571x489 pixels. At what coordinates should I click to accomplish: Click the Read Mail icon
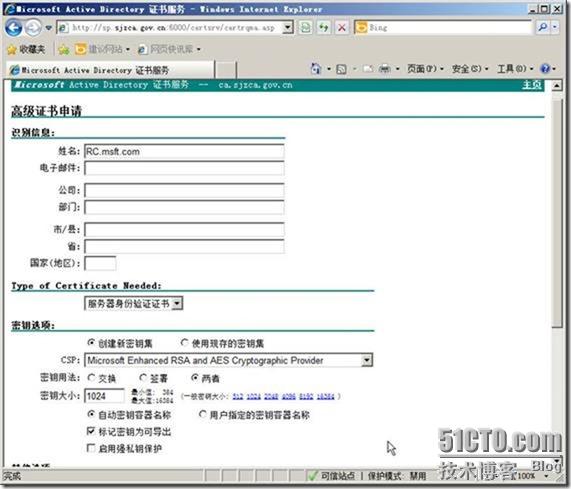click(x=368, y=68)
